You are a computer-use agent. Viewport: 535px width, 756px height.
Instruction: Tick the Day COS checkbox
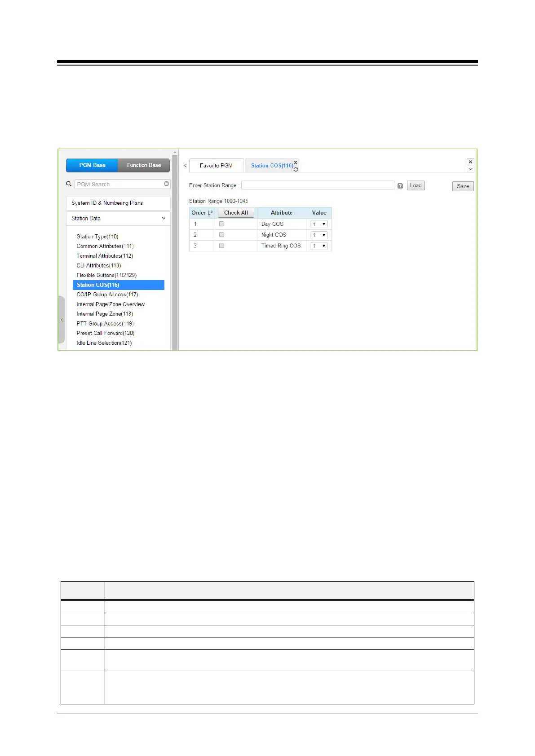pyautogui.click(x=221, y=224)
